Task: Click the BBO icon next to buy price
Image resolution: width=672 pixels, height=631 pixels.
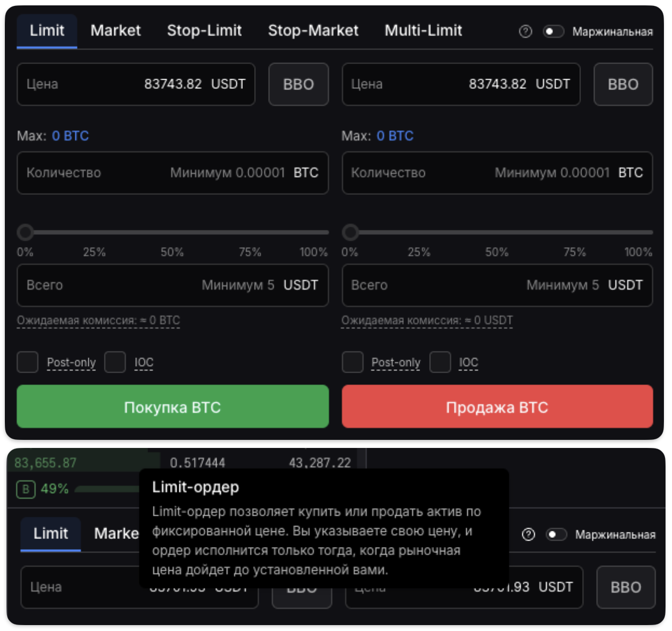Action: pos(298,84)
